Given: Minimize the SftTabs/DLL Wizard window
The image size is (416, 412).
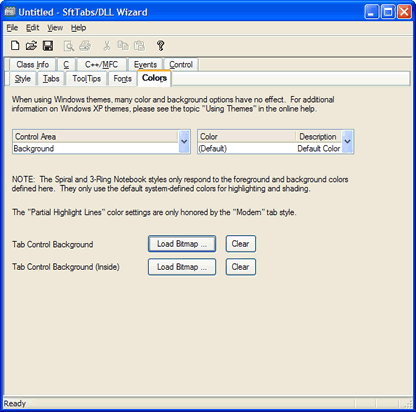Looking at the screenshot, I should (x=372, y=12).
